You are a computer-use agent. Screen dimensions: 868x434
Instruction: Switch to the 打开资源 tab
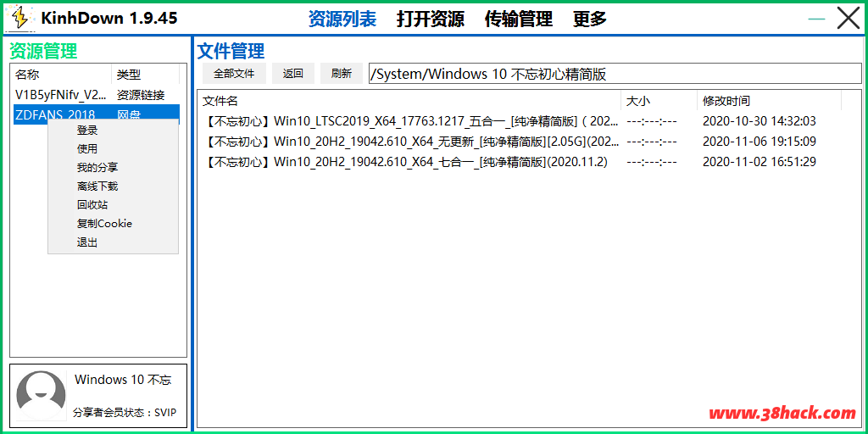tap(431, 19)
